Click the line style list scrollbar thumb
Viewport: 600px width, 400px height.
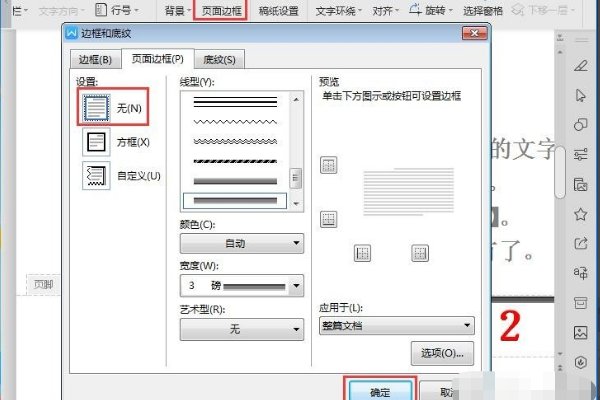(x=295, y=178)
